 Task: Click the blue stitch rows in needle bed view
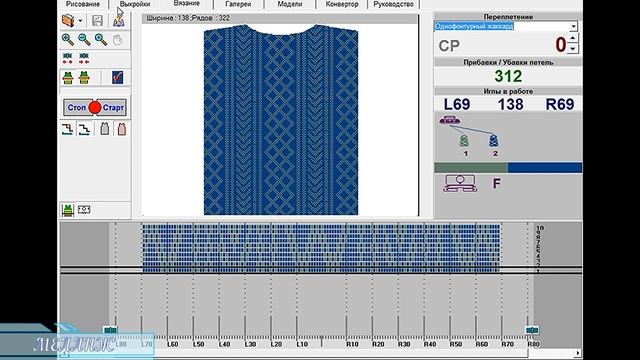tap(321, 248)
